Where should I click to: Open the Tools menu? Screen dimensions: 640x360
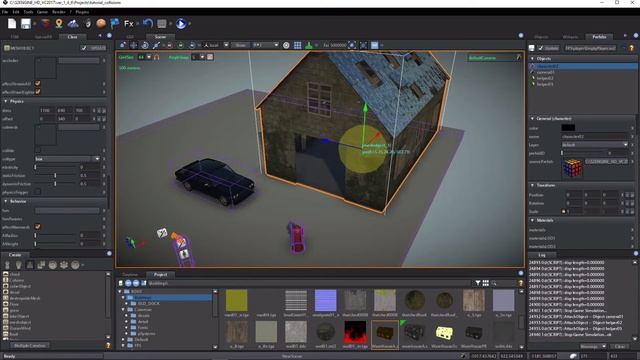pyautogui.click(x=28, y=12)
